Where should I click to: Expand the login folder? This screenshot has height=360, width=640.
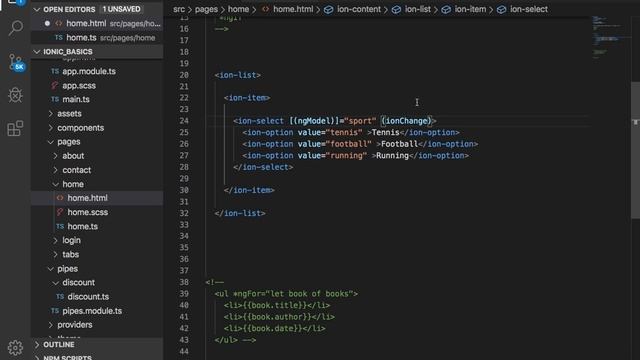coord(56,240)
